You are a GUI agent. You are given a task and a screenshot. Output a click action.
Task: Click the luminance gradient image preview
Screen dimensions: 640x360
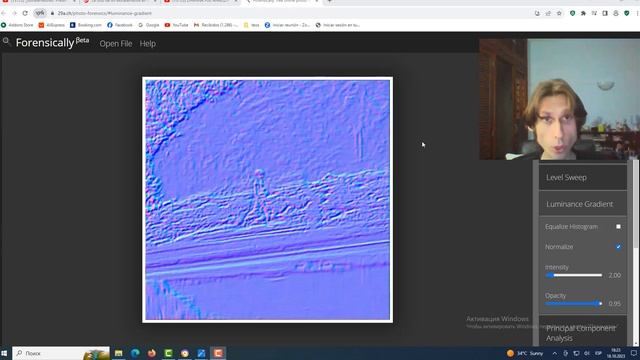pos(267,200)
